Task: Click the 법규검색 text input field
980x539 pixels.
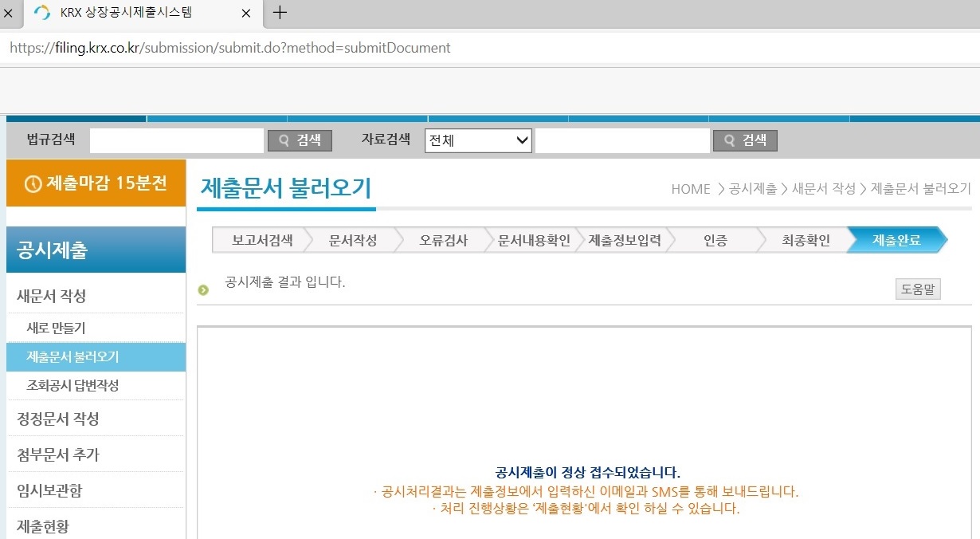Action: click(x=177, y=140)
